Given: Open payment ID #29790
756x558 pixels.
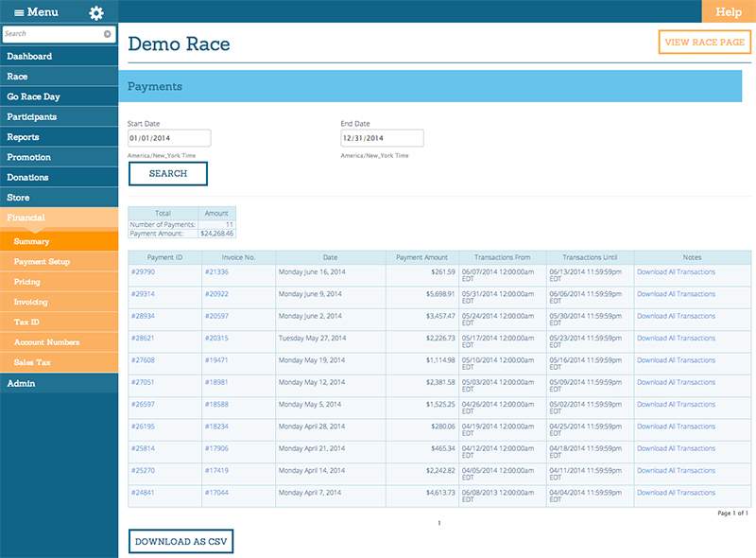Looking at the screenshot, I should point(143,272).
